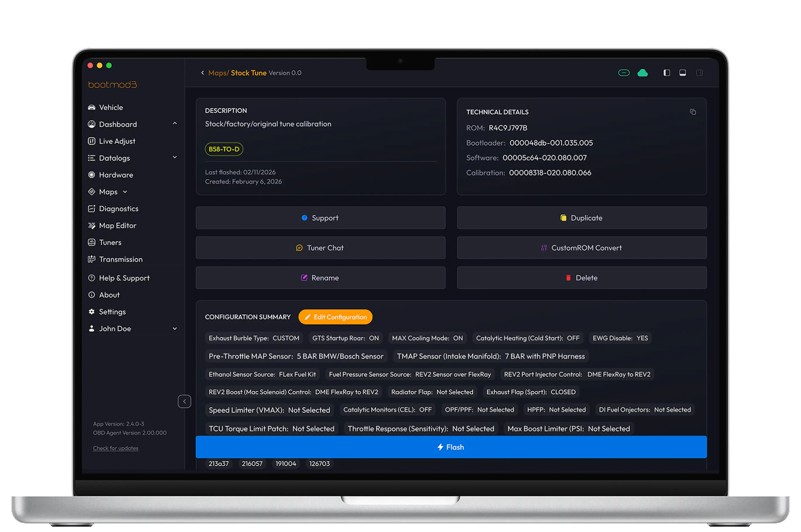Open the Tuners page icon

(92, 242)
